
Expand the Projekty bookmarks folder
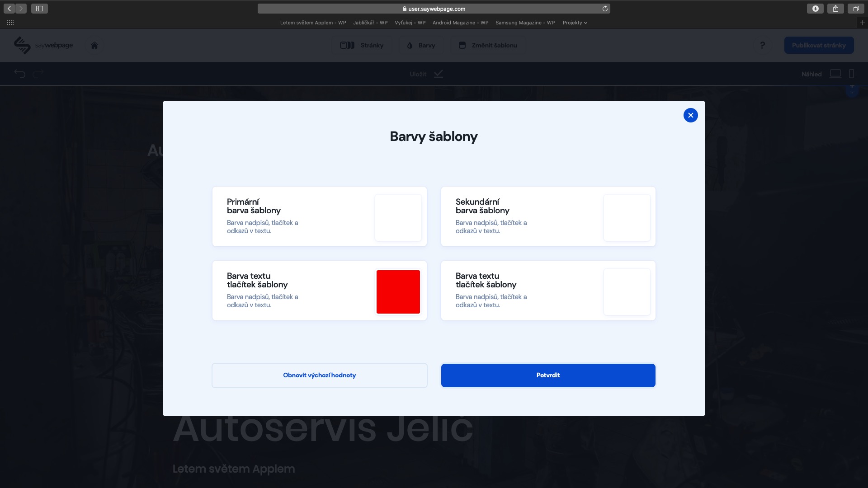(575, 23)
